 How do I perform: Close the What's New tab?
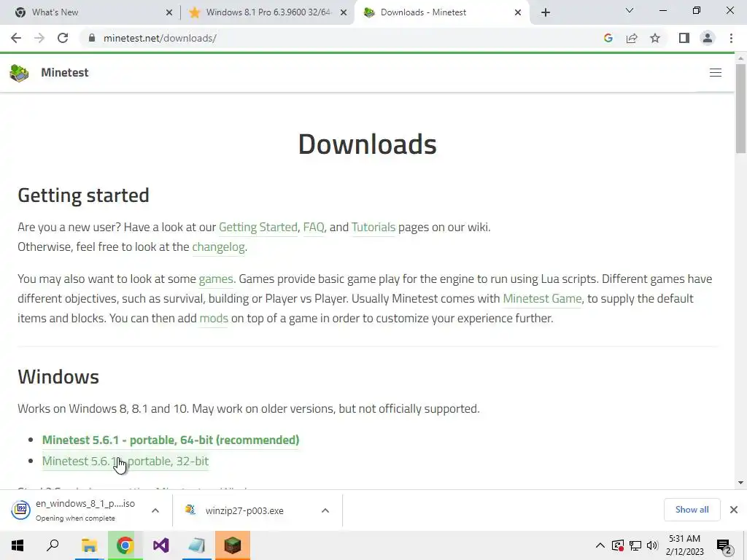point(169,13)
